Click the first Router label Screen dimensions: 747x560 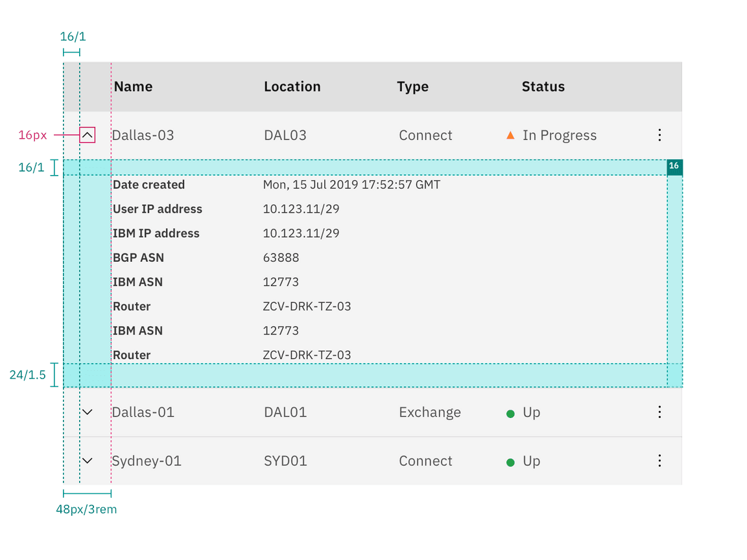click(132, 306)
